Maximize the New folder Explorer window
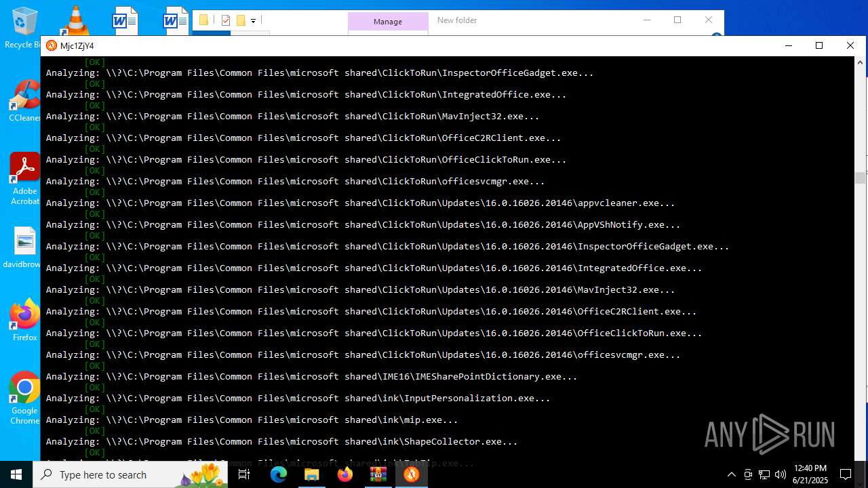 (677, 20)
